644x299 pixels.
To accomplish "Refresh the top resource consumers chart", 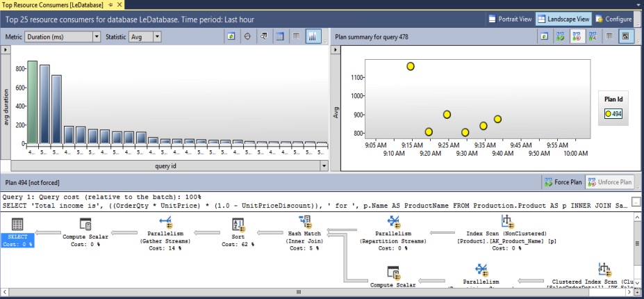I will 231,37.
